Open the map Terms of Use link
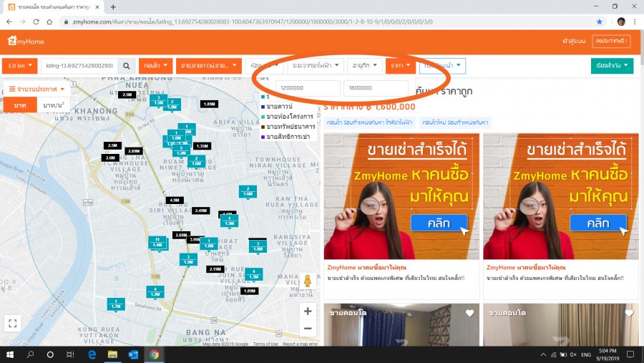Viewport: 644px width, 363px height. 265,344
